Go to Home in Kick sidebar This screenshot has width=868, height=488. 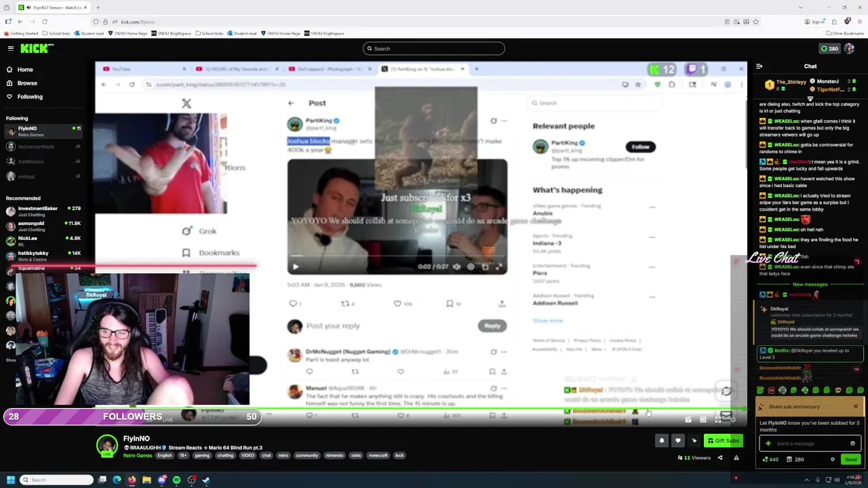25,69
